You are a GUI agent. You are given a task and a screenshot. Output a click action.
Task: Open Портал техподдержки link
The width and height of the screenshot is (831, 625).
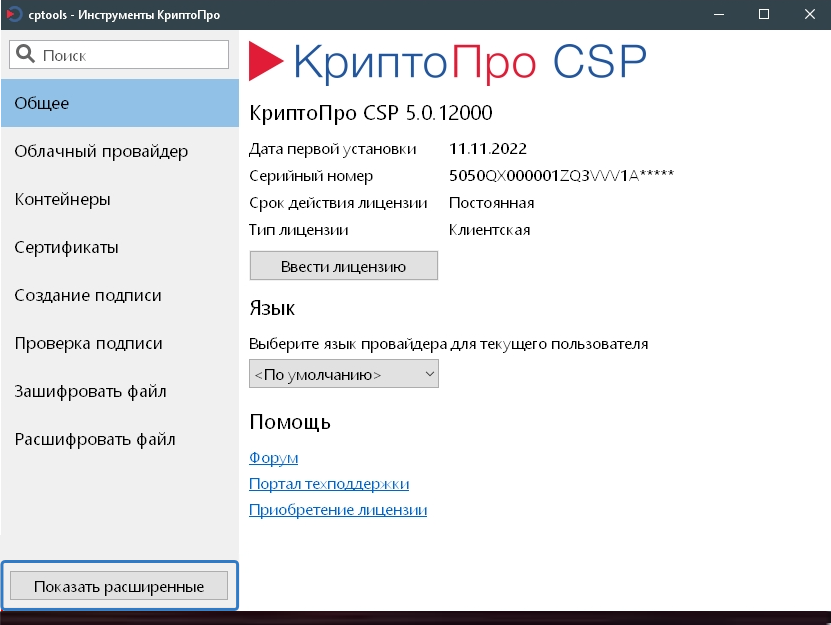click(x=329, y=483)
